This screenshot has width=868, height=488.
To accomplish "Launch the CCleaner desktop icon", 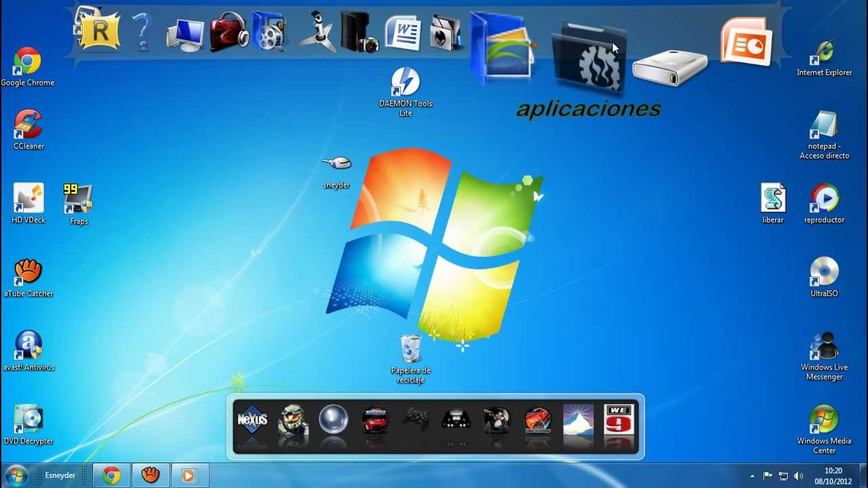I will click(28, 130).
